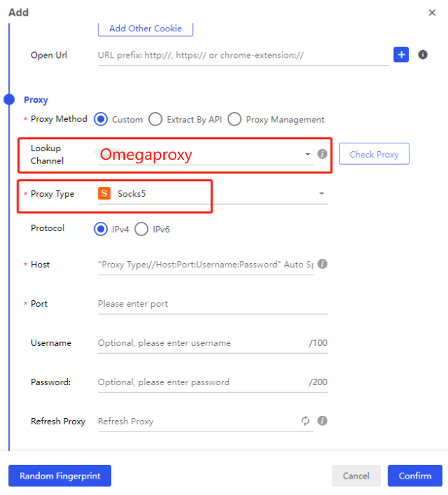
Task: Click Random Fingerprint button
Action: tap(60, 476)
